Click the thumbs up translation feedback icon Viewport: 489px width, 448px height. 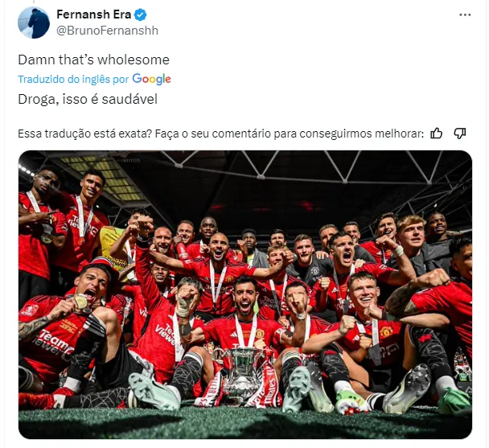436,134
